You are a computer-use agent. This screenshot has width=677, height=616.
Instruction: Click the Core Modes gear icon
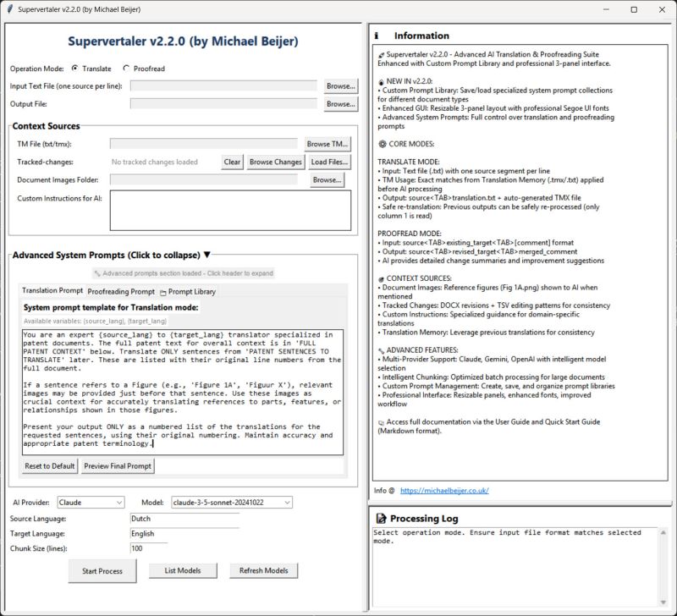pos(383,144)
